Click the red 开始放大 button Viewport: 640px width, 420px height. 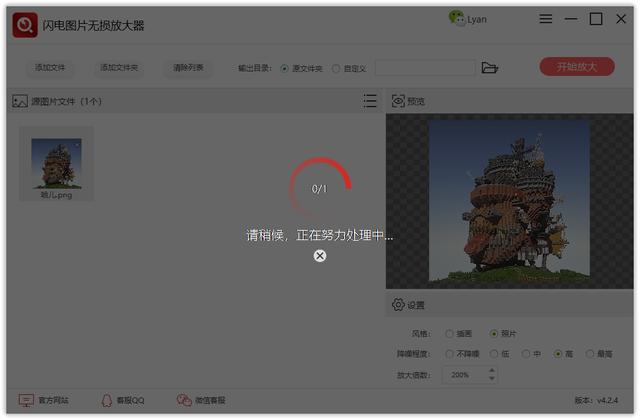[x=577, y=67]
